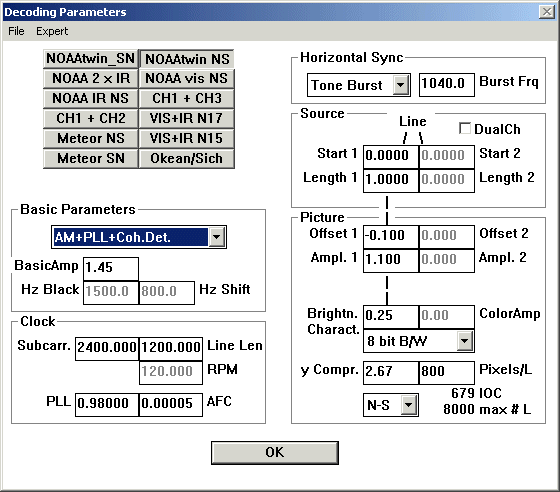Confirm settings with the OK button

click(275, 453)
